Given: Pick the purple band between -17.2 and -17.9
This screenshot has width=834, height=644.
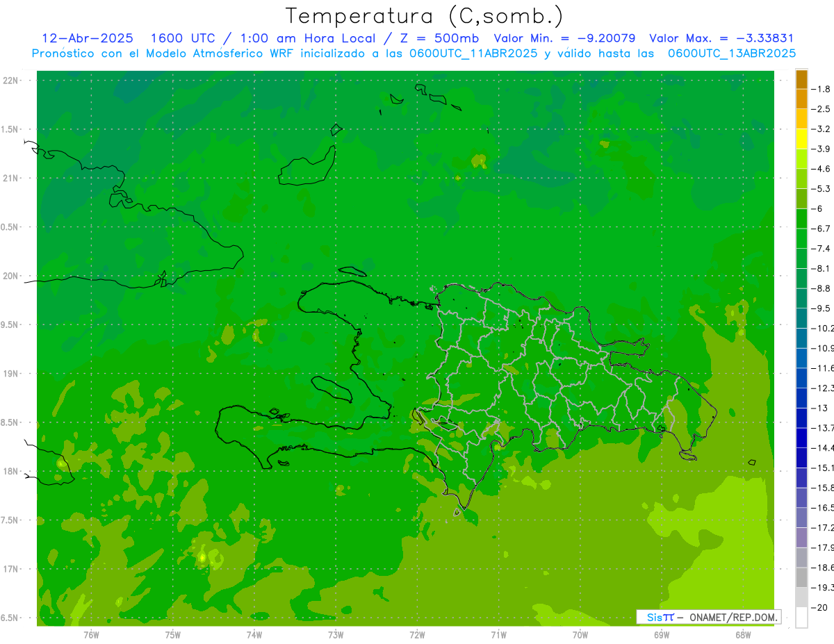Looking at the screenshot, I should click(x=801, y=537).
